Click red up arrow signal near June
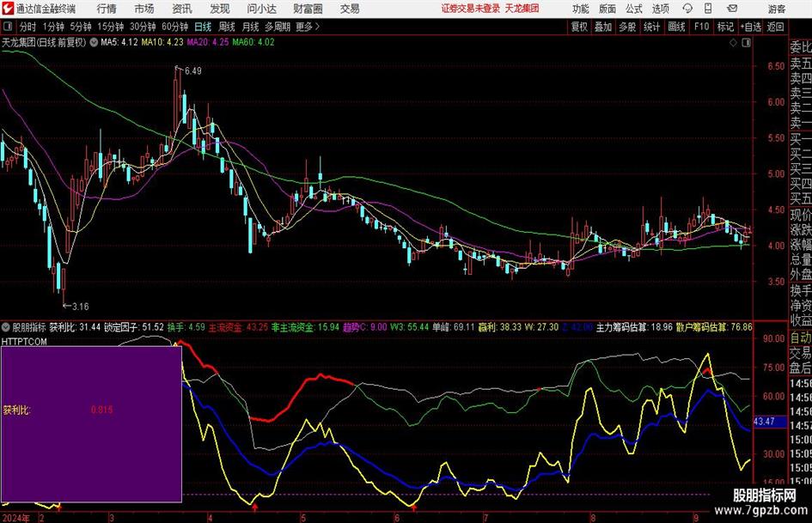Viewport: 812px width, 523px height. [413, 507]
